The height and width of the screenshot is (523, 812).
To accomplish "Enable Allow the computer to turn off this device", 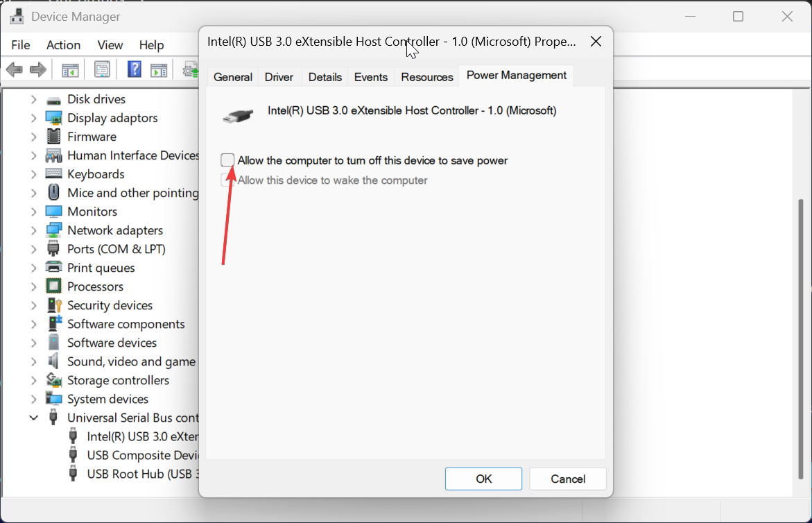I will click(x=227, y=160).
